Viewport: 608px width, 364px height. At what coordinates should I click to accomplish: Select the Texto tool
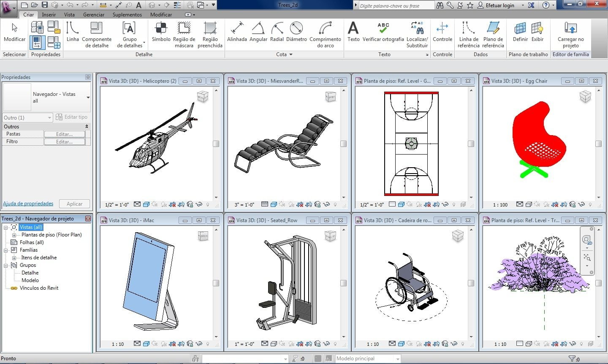point(353,33)
